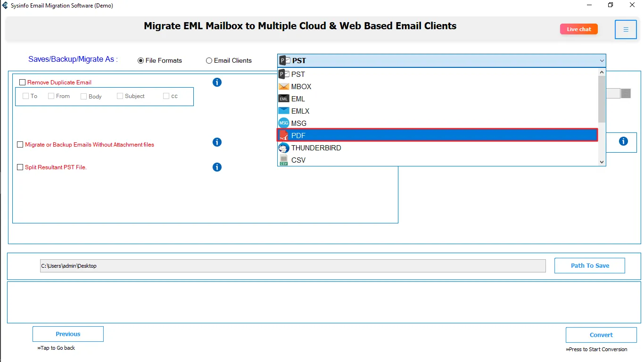This screenshot has width=644, height=362.
Task: Click Previous to go back
Action: tap(68, 334)
